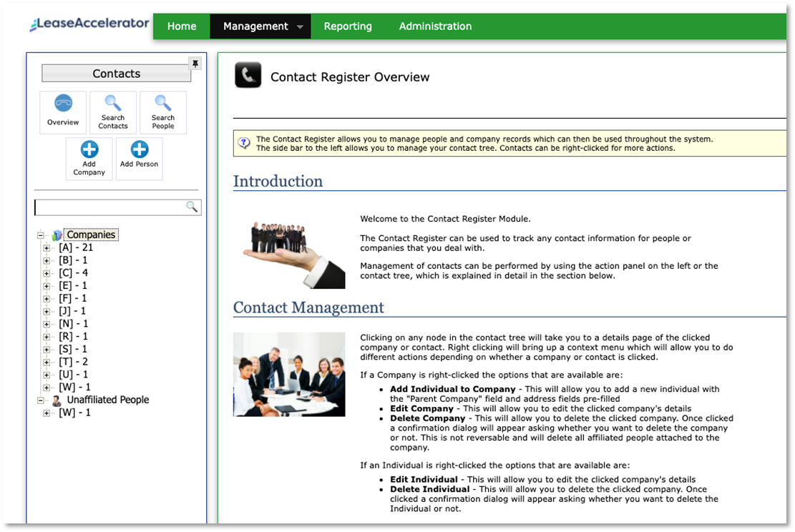
Task: Click the Unaffiliated People person icon
Action: click(x=57, y=400)
